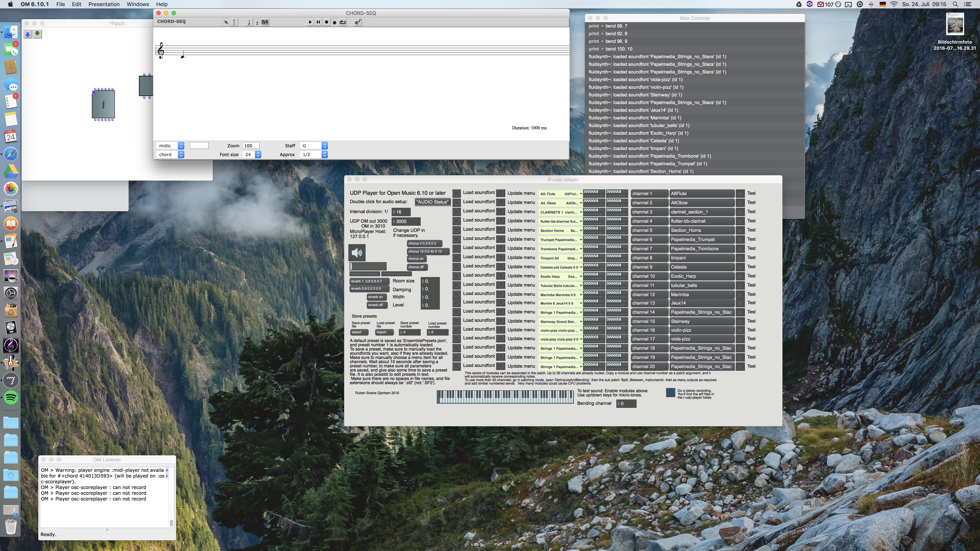Open Safari from the dock
The height and width of the screenshot is (551, 980).
(11, 154)
